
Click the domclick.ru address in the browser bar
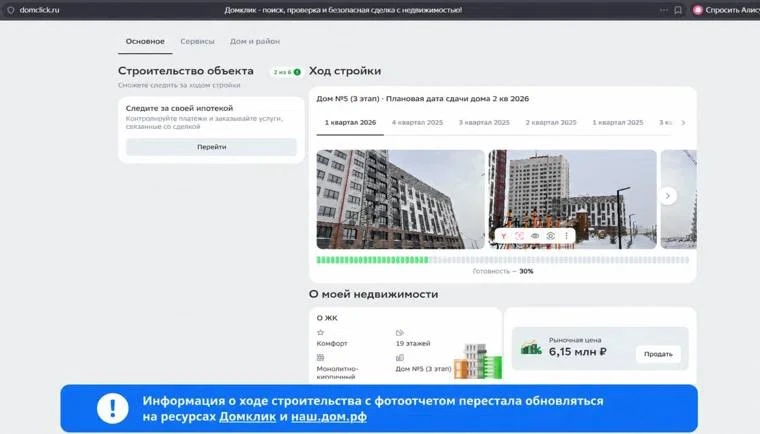(x=39, y=10)
